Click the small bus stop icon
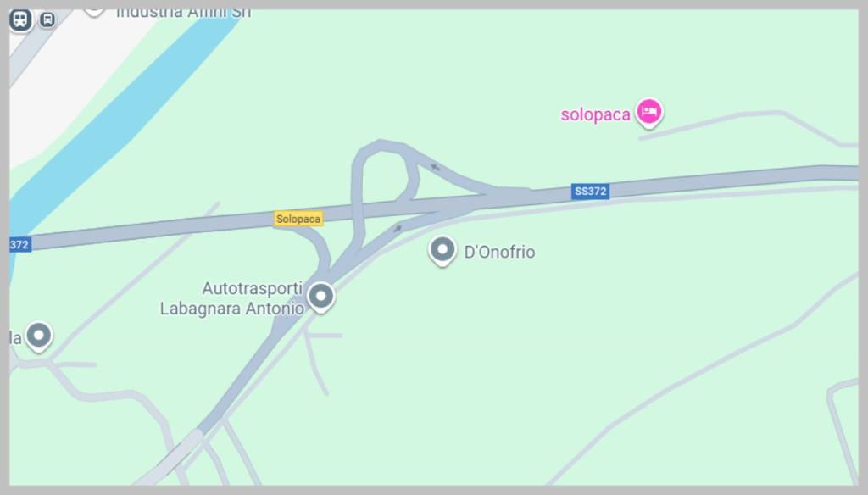Viewport: 868px width, 495px height. pyautogui.click(x=47, y=20)
